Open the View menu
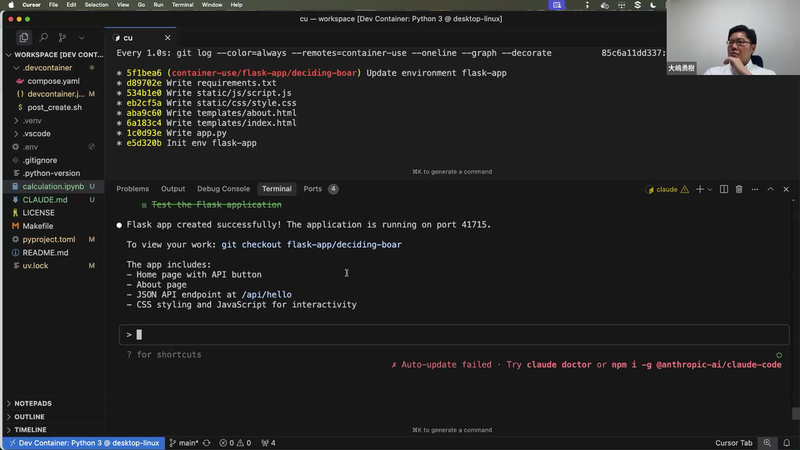 [123, 5]
